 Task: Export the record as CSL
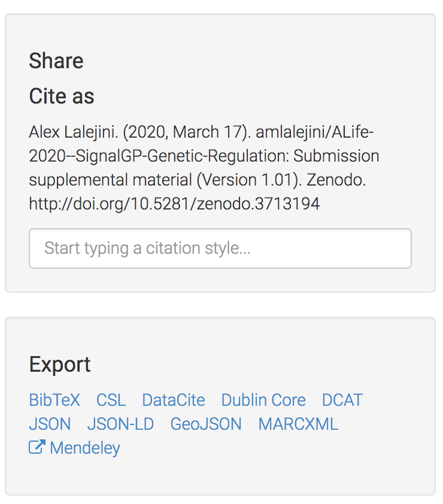(111, 400)
